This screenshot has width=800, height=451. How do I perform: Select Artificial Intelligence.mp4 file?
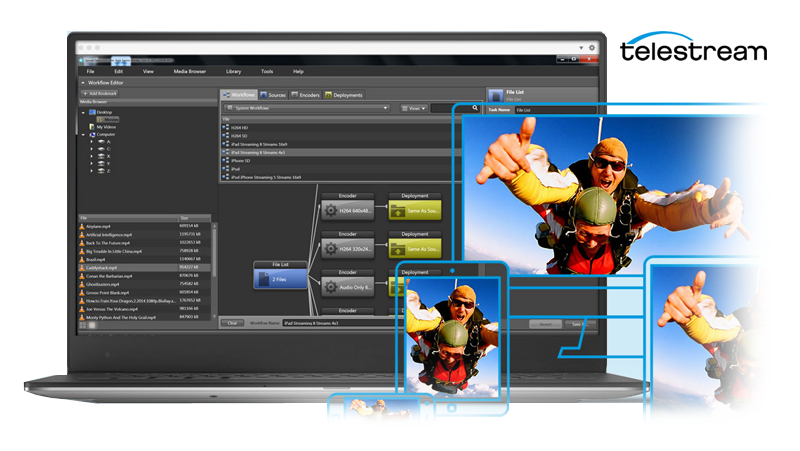point(145,235)
